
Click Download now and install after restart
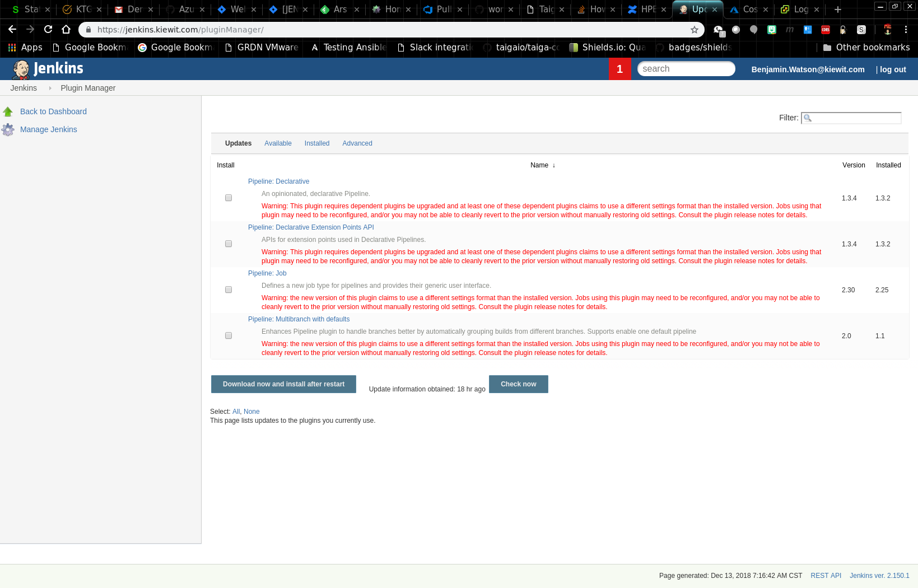(283, 384)
